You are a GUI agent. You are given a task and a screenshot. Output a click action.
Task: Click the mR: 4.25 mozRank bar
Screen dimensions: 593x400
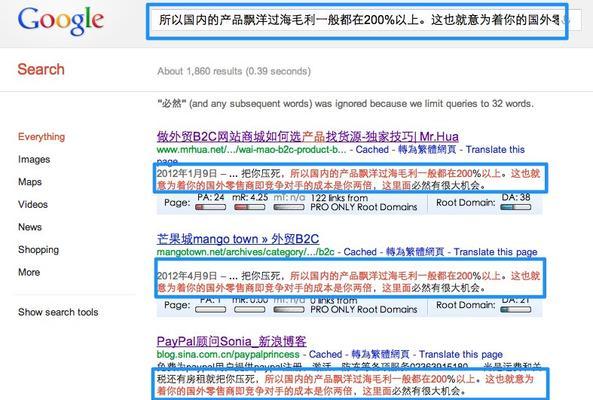(x=250, y=207)
